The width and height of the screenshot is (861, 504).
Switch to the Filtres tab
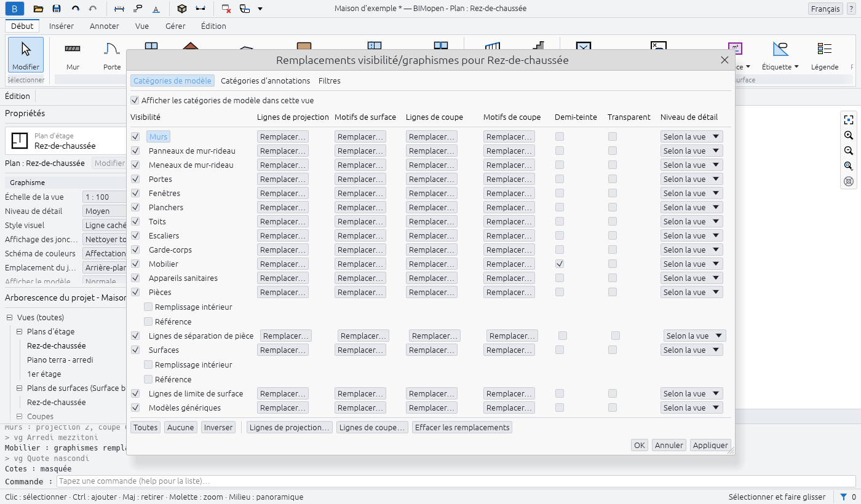330,81
